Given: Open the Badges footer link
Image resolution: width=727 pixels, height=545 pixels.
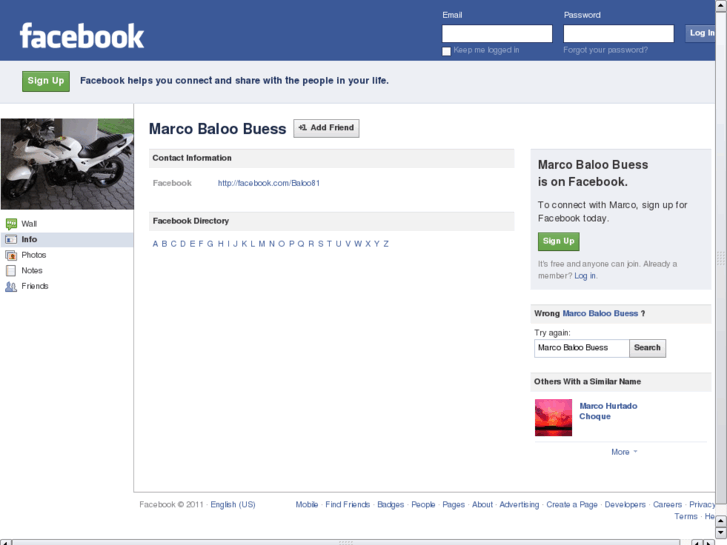Looking at the screenshot, I should (391, 505).
